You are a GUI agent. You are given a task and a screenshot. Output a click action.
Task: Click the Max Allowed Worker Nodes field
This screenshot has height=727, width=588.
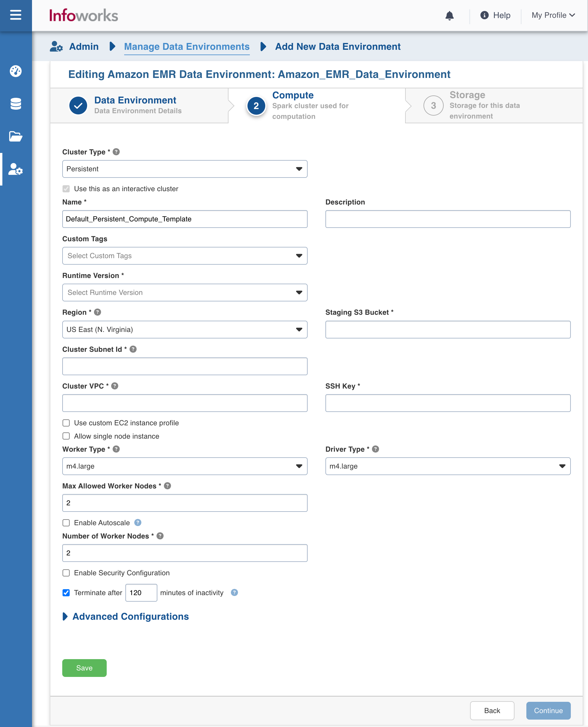tap(185, 503)
